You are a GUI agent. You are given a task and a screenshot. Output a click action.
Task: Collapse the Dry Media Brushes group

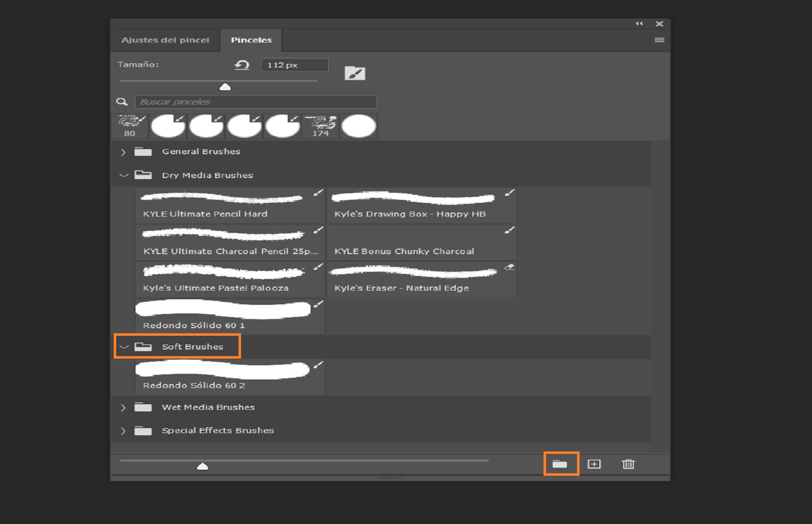(123, 174)
